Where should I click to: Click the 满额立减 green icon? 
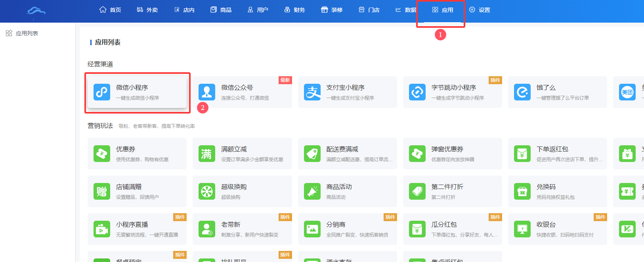click(207, 154)
